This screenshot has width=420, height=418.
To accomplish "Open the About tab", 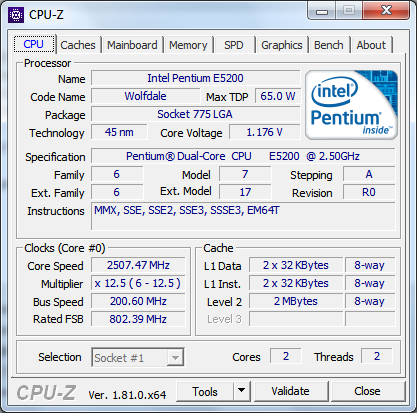I will coord(372,45).
